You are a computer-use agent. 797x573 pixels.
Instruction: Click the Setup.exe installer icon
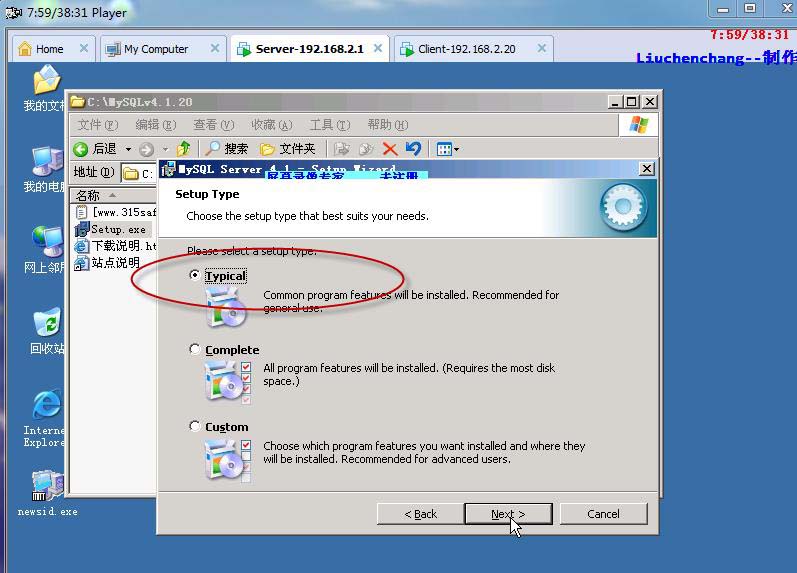82,229
